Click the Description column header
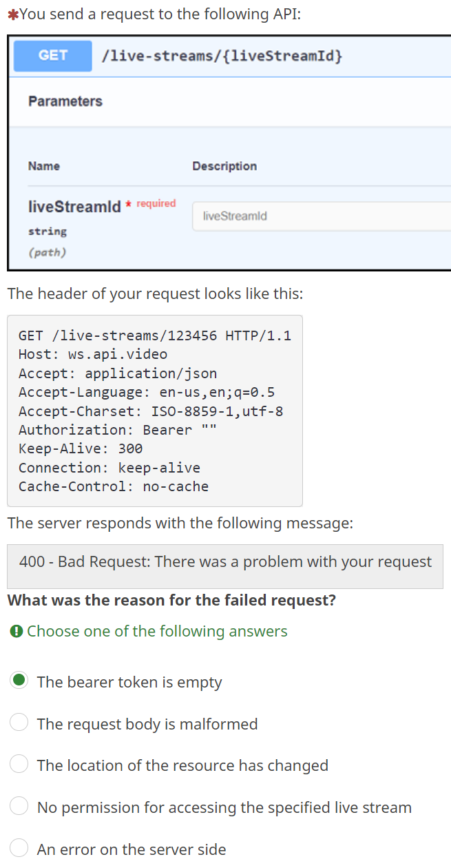Image resolution: width=451 pixels, height=868 pixels. pos(224,166)
